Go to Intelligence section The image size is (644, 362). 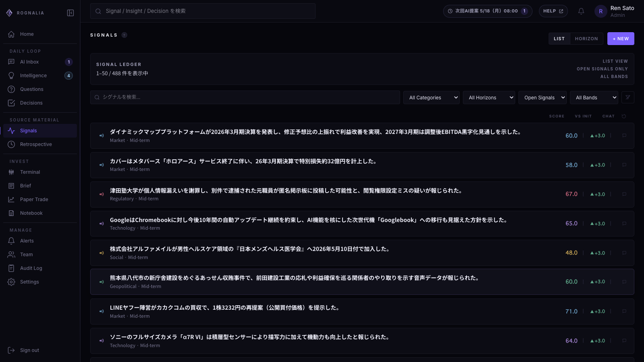click(x=40, y=76)
